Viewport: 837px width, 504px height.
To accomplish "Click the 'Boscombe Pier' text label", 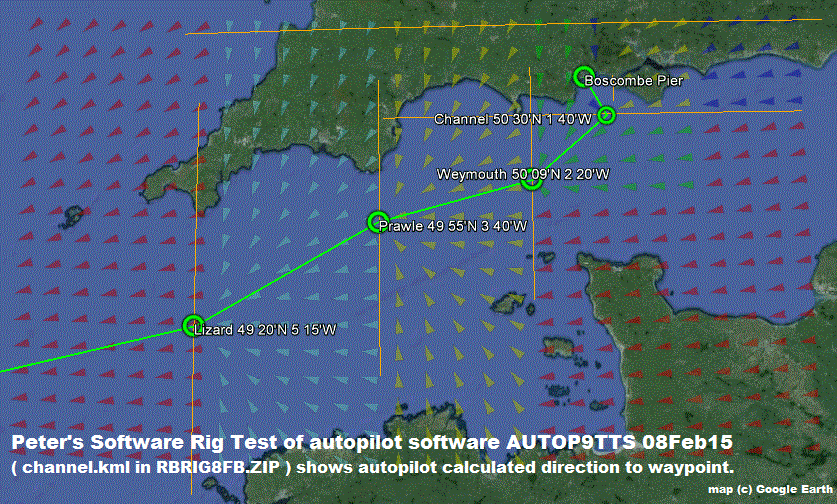I will pyautogui.click(x=634, y=80).
